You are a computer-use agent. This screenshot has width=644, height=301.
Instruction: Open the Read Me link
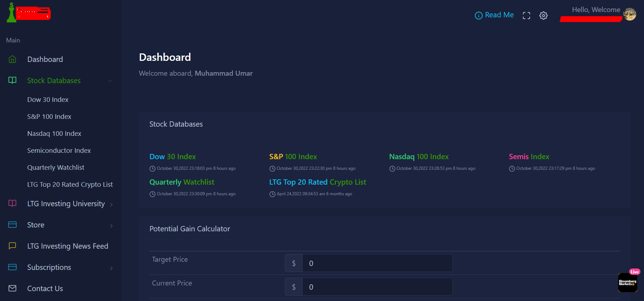pyautogui.click(x=494, y=15)
